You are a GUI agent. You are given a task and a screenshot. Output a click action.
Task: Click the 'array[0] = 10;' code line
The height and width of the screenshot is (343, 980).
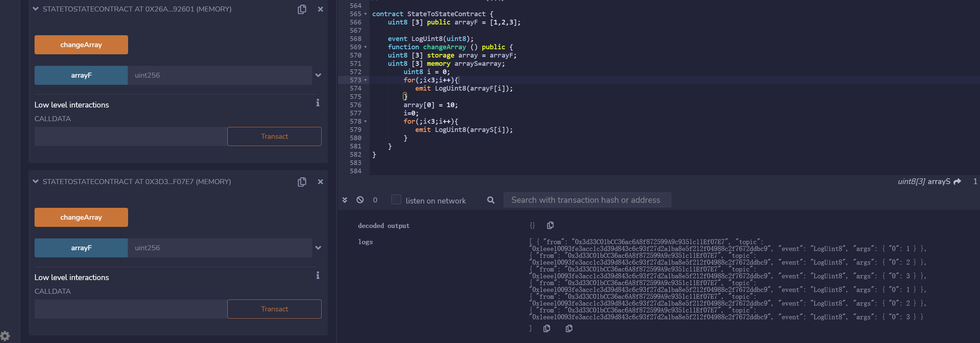(430, 105)
